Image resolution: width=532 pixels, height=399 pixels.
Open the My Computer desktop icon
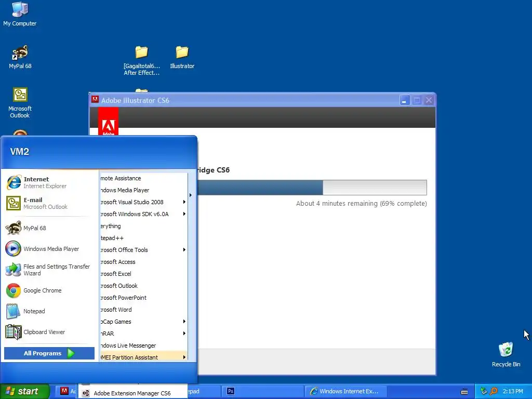(x=20, y=14)
